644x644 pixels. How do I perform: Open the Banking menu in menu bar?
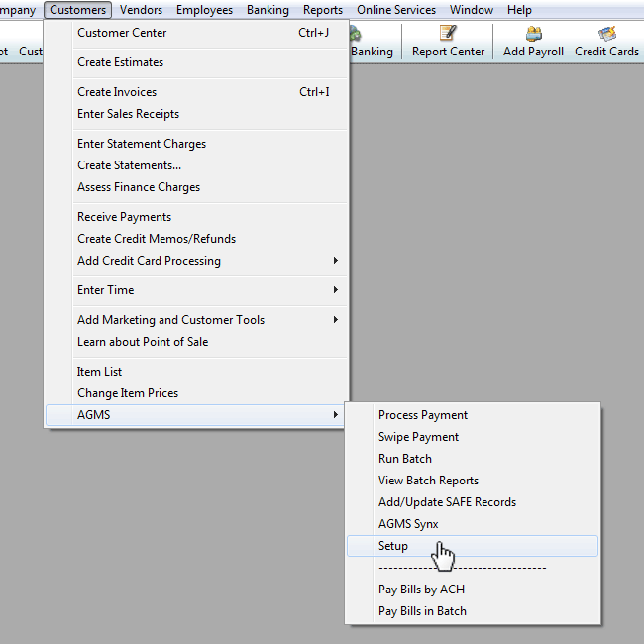(268, 10)
